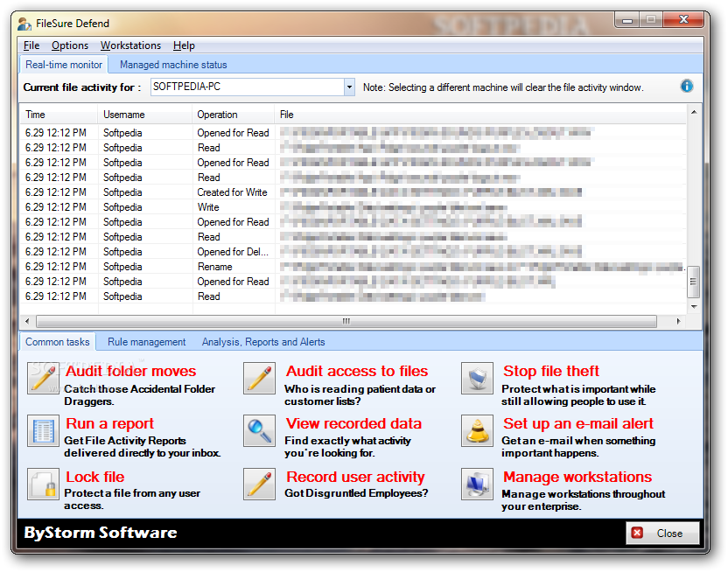Screen dimensions: 728x572
Task: Open the Workstations menu
Action: 130,45
